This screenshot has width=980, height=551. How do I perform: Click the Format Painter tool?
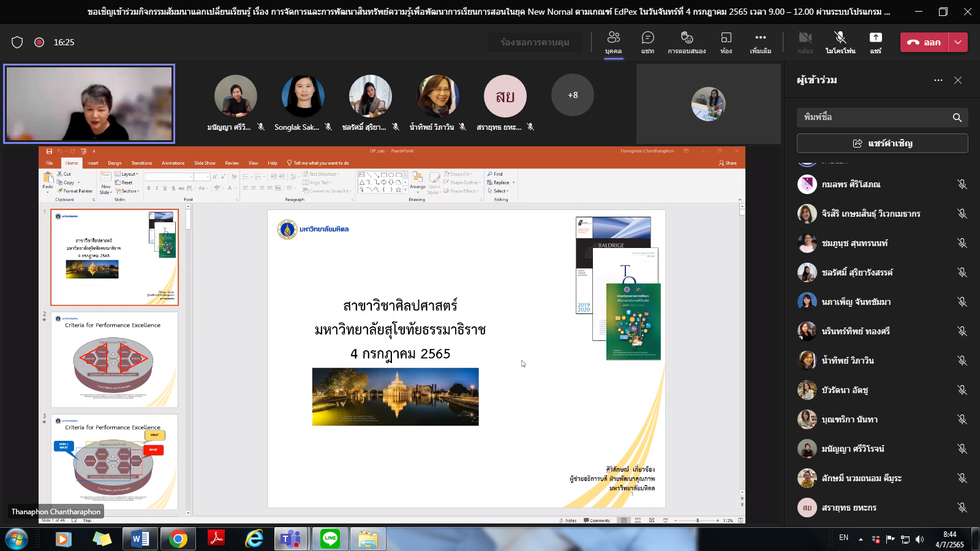(75, 191)
